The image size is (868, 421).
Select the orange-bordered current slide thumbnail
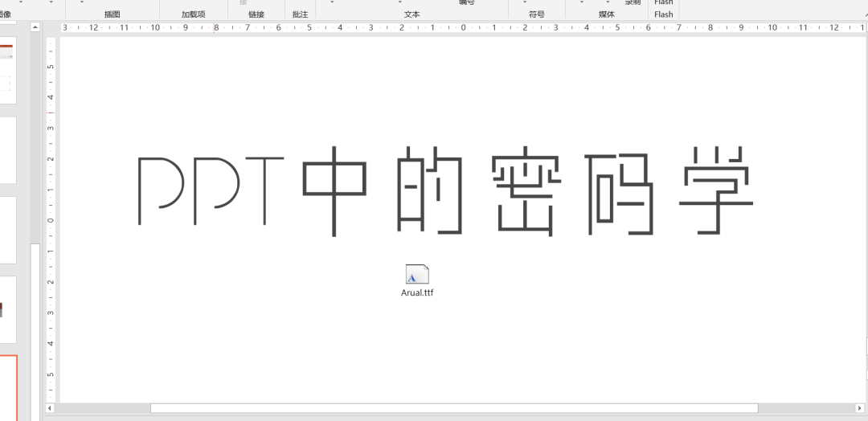point(8,388)
